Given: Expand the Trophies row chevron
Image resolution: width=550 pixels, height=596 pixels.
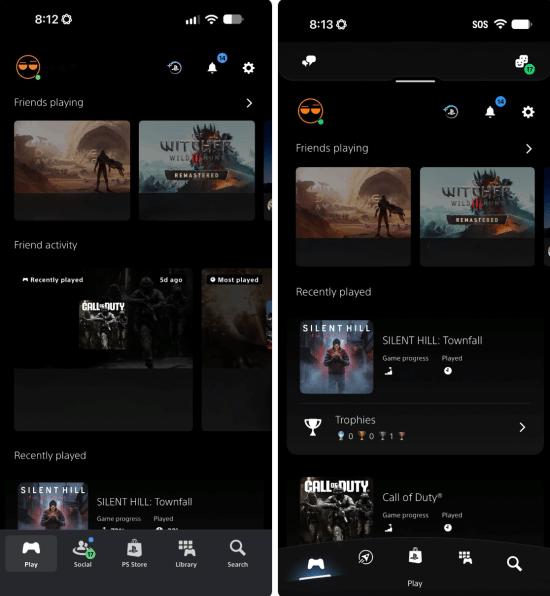Looking at the screenshot, I should (x=522, y=427).
